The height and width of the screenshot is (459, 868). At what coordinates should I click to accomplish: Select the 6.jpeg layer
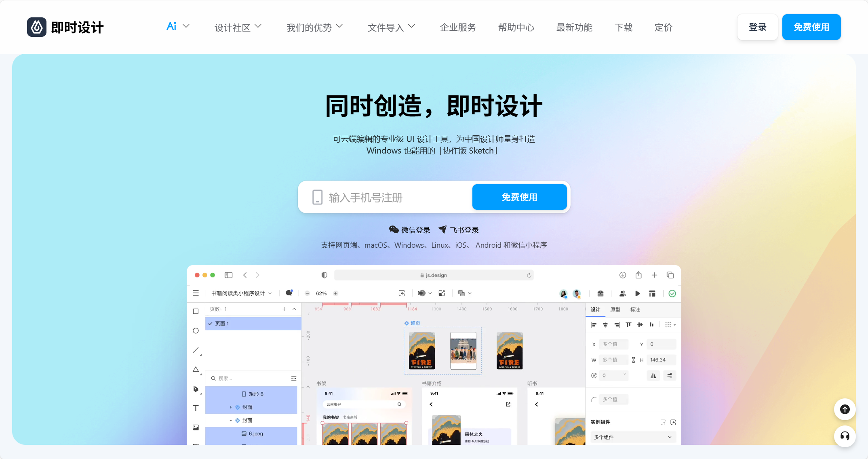point(251,434)
